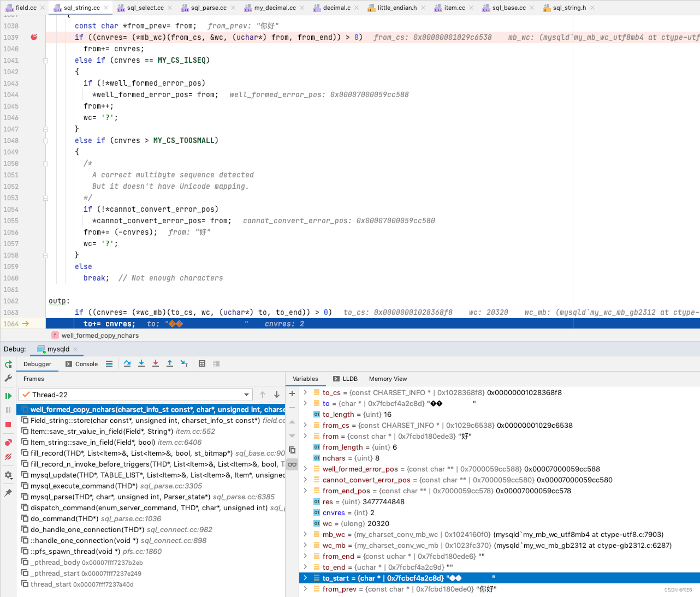Move watch down arrow in variables
700x597 pixels.
tap(292, 436)
